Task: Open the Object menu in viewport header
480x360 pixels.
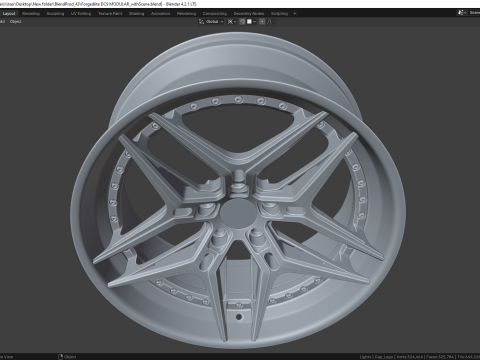Action: tap(15, 22)
